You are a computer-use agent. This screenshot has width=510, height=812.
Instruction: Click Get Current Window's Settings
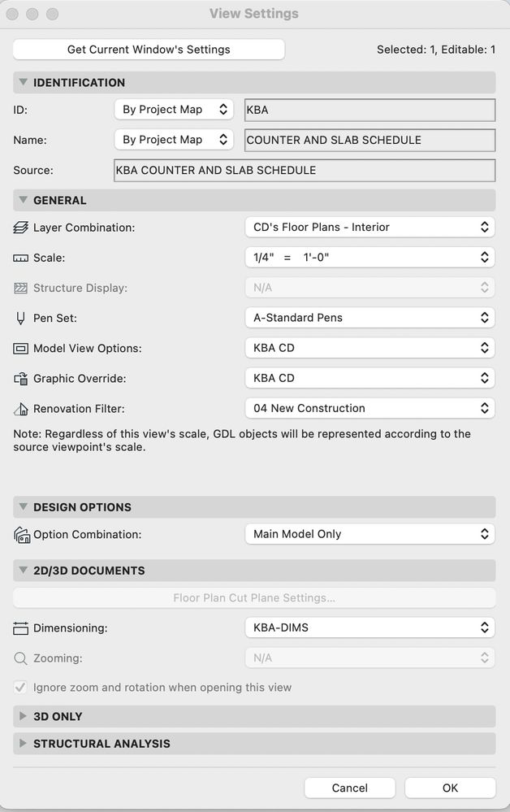click(x=149, y=50)
